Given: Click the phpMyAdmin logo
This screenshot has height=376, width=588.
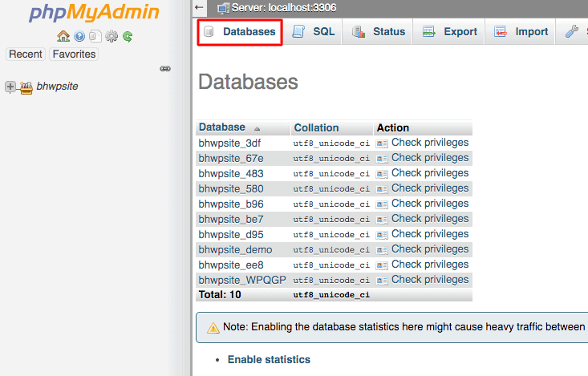Looking at the screenshot, I should 94,12.
